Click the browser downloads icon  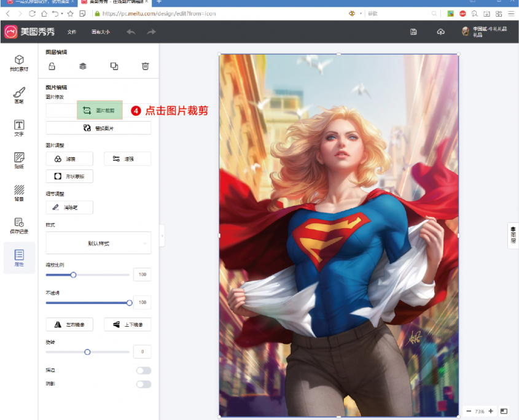(486, 14)
